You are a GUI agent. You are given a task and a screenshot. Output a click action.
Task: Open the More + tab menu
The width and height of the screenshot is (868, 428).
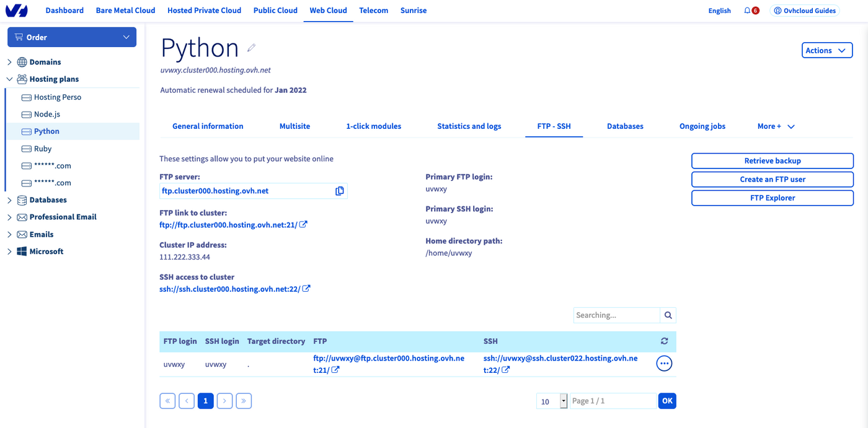(776, 126)
